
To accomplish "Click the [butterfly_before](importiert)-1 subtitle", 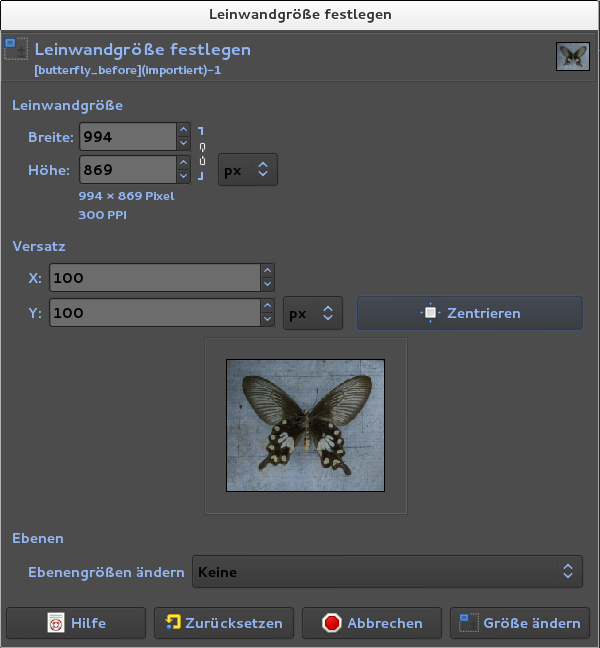I will 128,70.
